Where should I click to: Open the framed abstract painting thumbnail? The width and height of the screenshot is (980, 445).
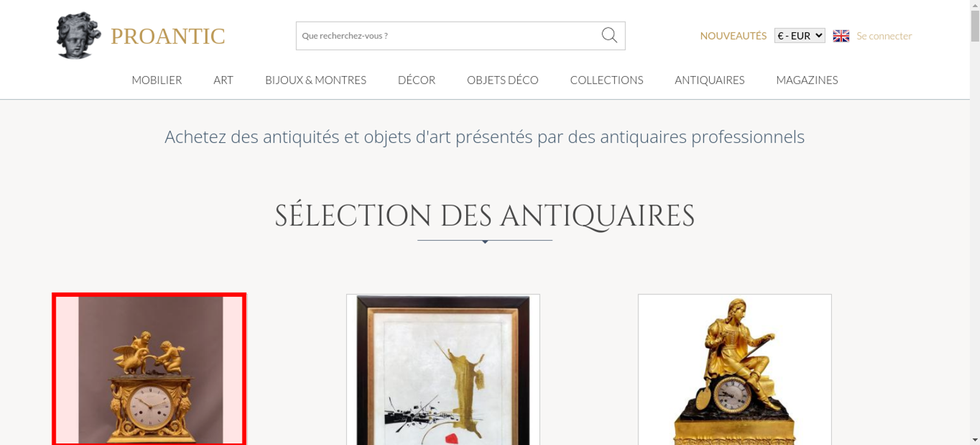point(443,370)
